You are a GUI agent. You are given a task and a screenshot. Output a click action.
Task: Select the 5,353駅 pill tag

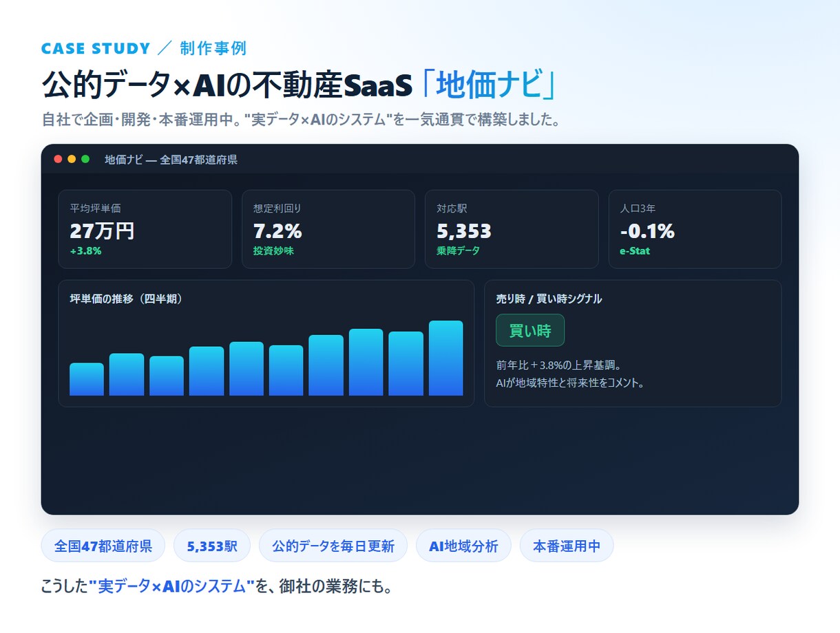[x=212, y=546]
